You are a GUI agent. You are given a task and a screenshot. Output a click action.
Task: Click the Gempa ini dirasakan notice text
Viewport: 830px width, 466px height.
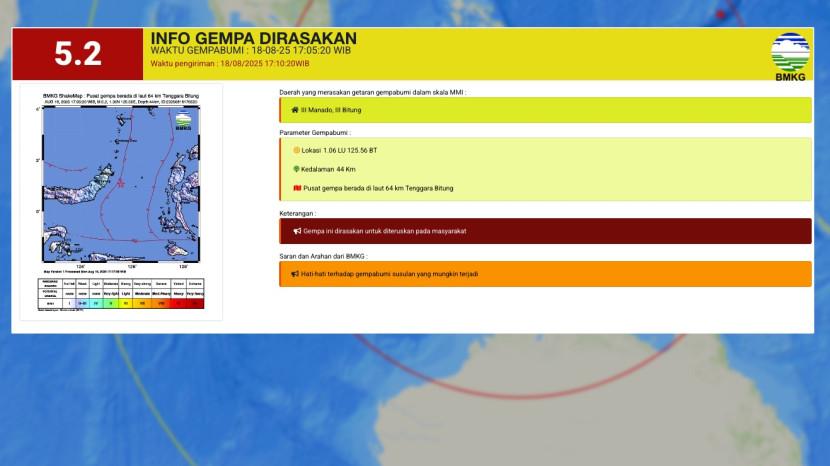[x=384, y=231]
